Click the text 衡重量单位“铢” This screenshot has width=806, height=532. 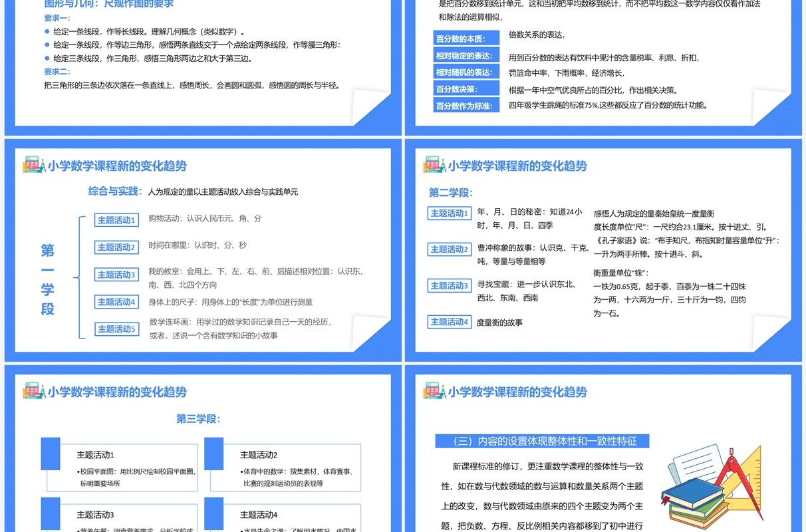click(x=620, y=273)
